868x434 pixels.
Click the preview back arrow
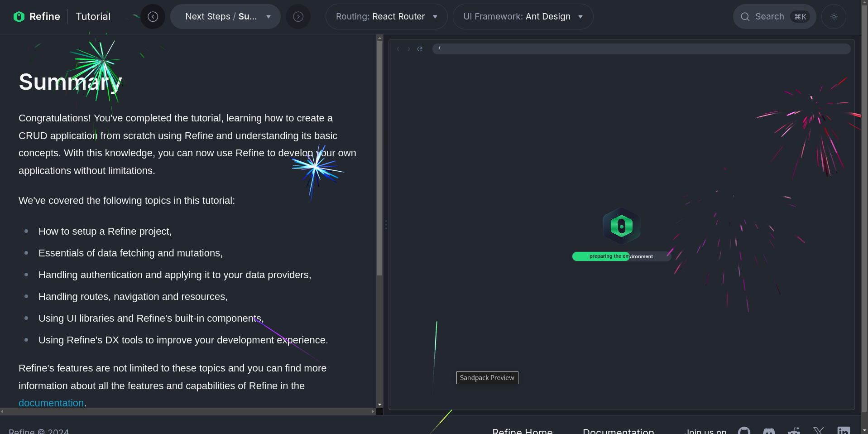coord(398,49)
